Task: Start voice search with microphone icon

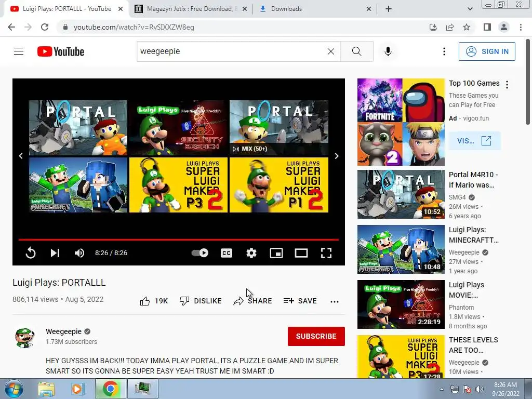Action: click(x=388, y=51)
